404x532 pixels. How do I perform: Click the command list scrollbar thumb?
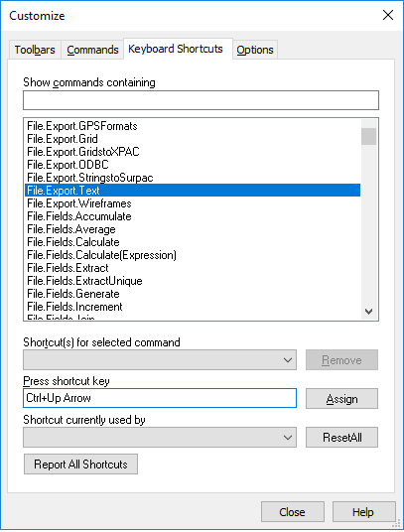[x=368, y=136]
